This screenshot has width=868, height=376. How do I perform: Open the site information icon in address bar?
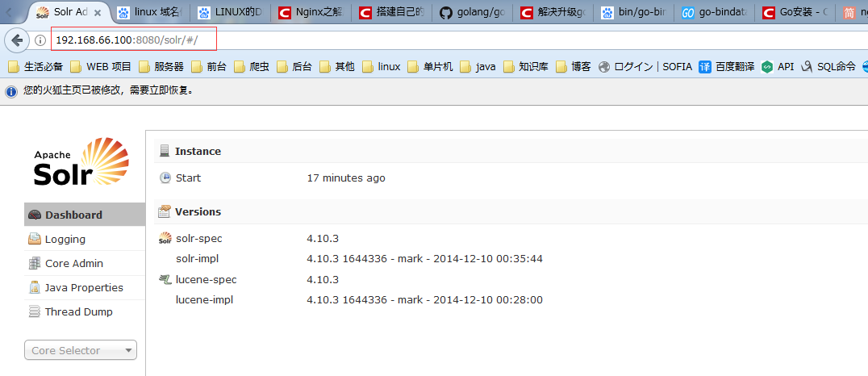click(40, 40)
